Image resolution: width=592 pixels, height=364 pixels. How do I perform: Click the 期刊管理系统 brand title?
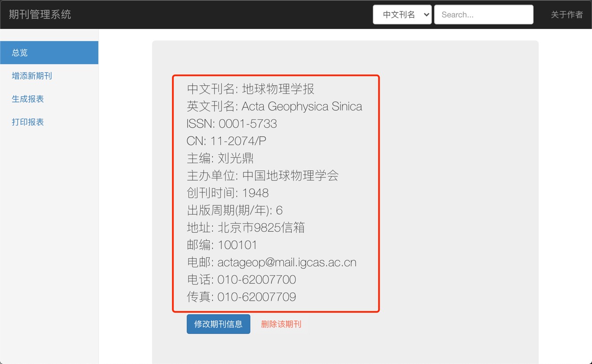(x=40, y=15)
